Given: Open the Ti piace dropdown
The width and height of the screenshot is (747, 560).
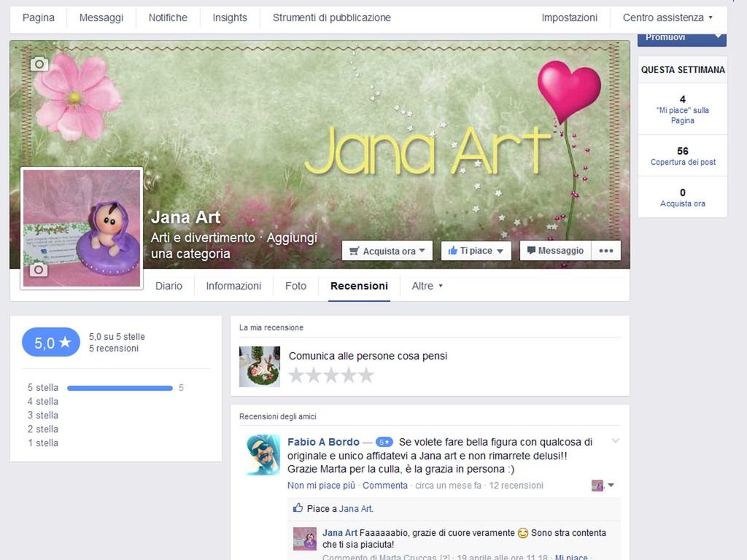Looking at the screenshot, I should tap(476, 251).
